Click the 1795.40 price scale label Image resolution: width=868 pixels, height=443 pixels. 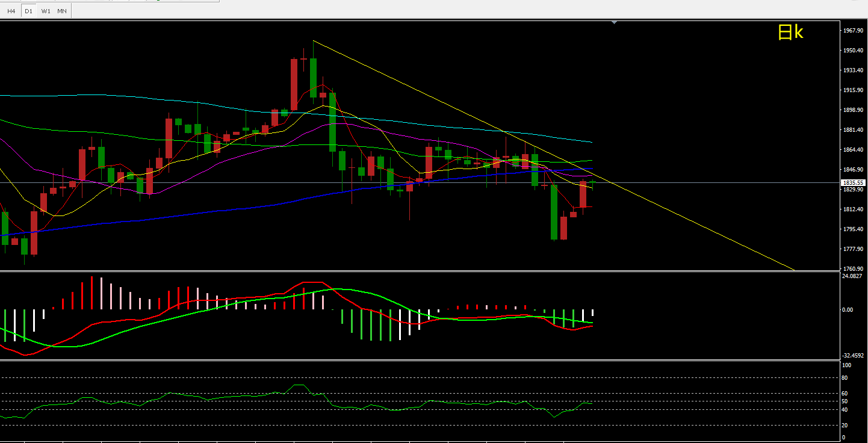(854, 229)
